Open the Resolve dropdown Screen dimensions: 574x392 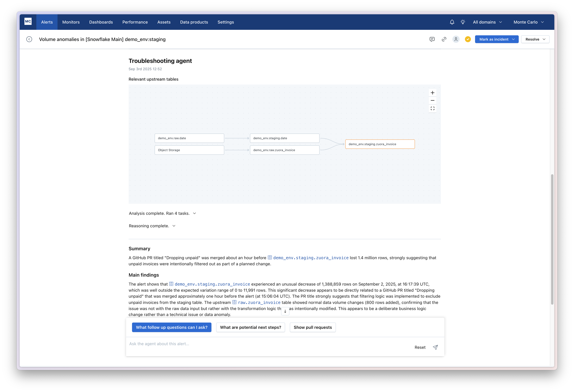tap(535, 39)
